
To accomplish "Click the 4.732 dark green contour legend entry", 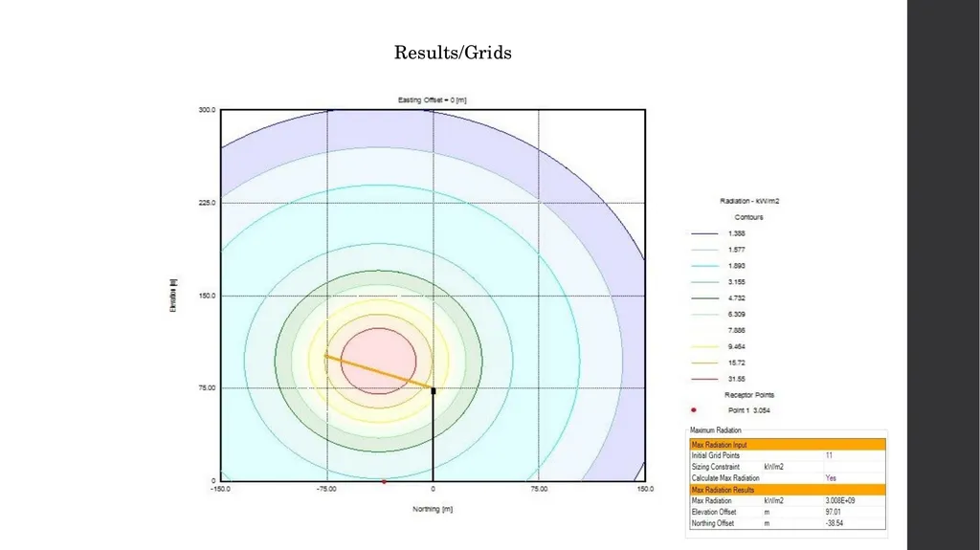I will pyautogui.click(x=718, y=298).
